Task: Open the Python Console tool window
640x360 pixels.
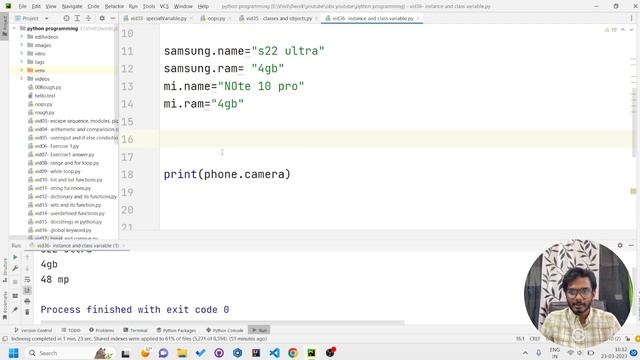Action: [224, 330]
